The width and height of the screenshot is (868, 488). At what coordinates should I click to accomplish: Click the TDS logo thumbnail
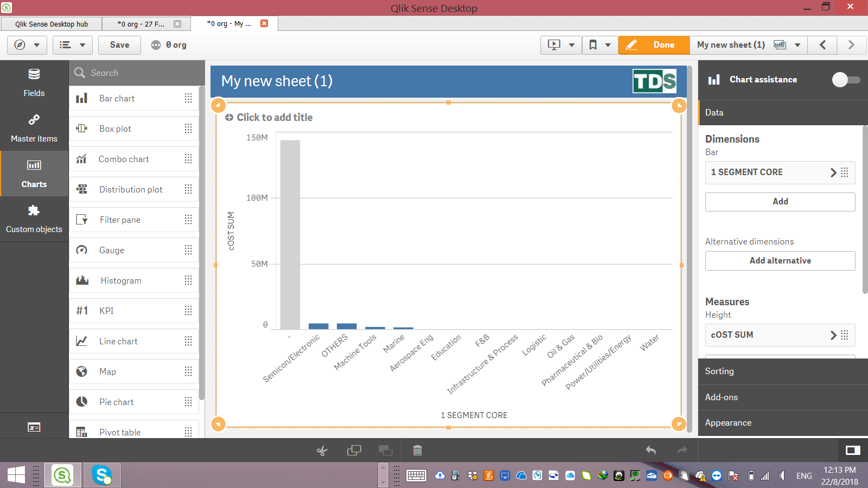655,81
